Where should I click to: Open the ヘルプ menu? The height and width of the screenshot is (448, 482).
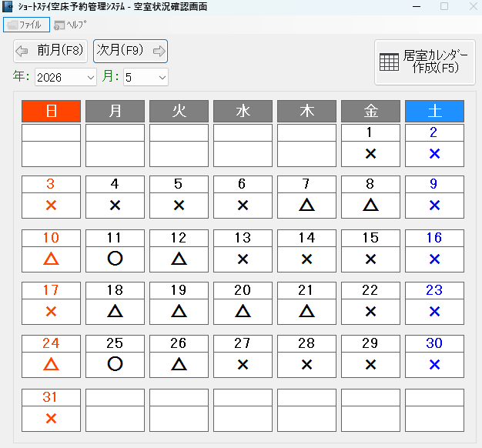[x=70, y=25]
